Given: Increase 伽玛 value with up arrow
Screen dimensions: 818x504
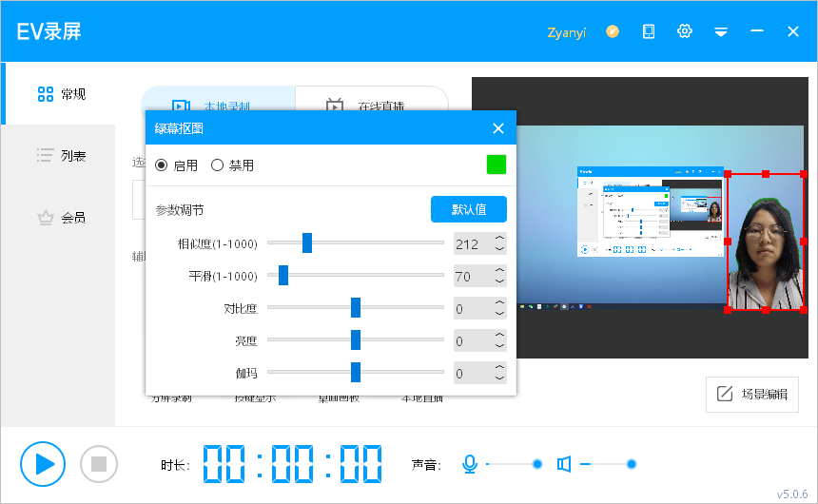Looking at the screenshot, I should click(x=499, y=367).
